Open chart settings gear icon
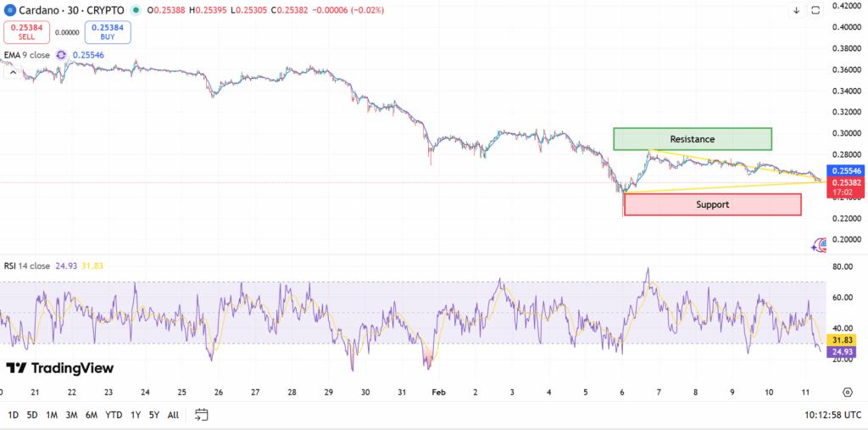This screenshot has height=430, width=868. (x=847, y=392)
